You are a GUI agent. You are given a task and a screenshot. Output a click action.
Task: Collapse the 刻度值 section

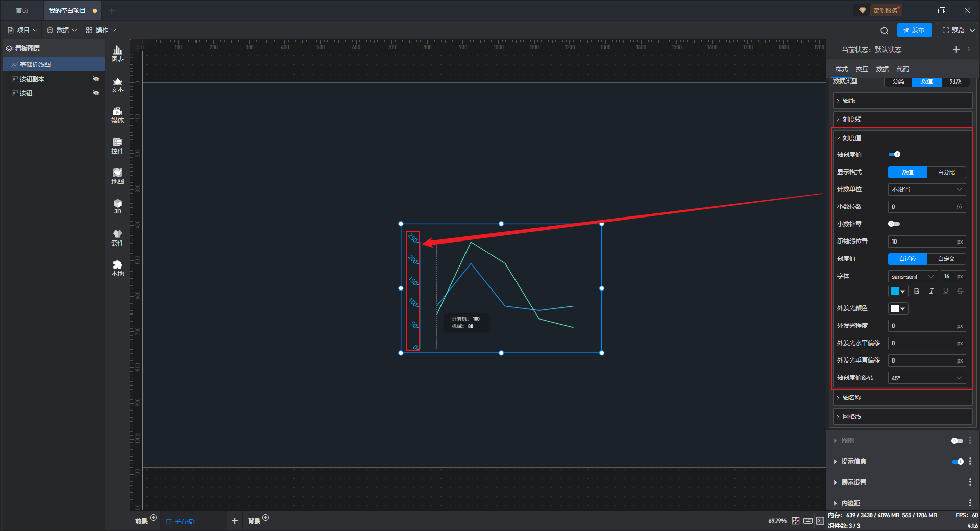902,138
